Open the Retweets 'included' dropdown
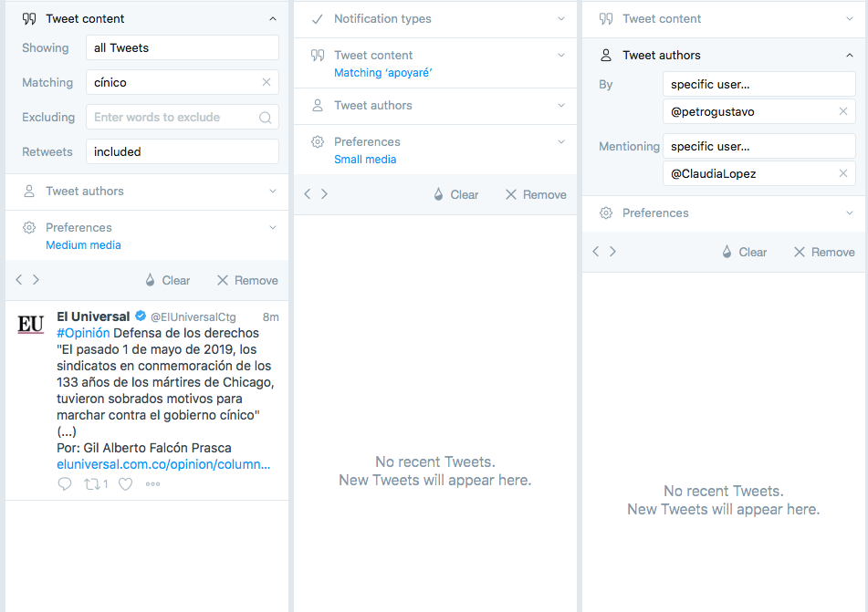 [x=183, y=151]
